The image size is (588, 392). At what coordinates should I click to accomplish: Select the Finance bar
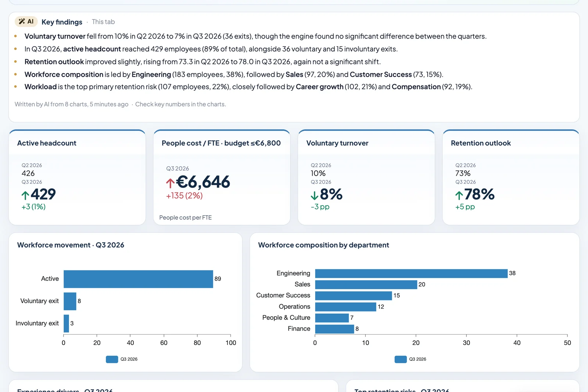[335, 329]
